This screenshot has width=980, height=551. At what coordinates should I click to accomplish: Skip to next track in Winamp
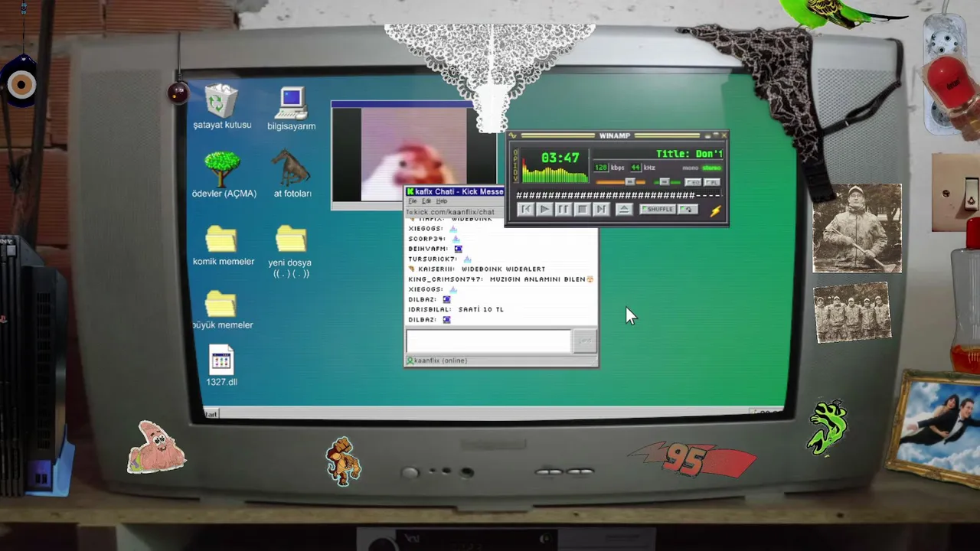[601, 209]
